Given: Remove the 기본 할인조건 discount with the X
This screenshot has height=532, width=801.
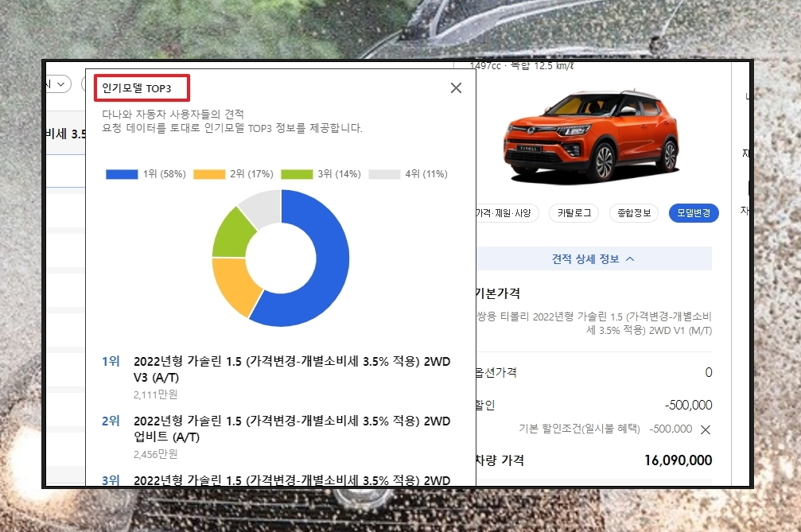Looking at the screenshot, I should click(x=706, y=430).
